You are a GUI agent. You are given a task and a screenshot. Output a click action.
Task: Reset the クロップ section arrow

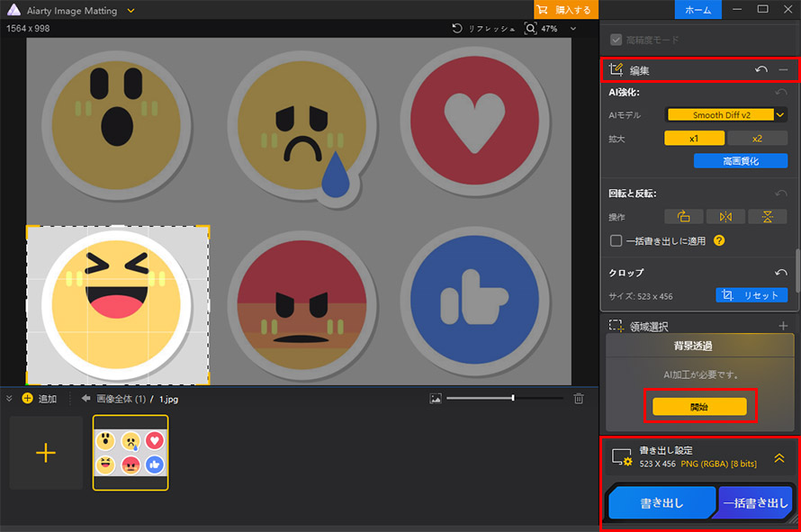[x=780, y=273]
